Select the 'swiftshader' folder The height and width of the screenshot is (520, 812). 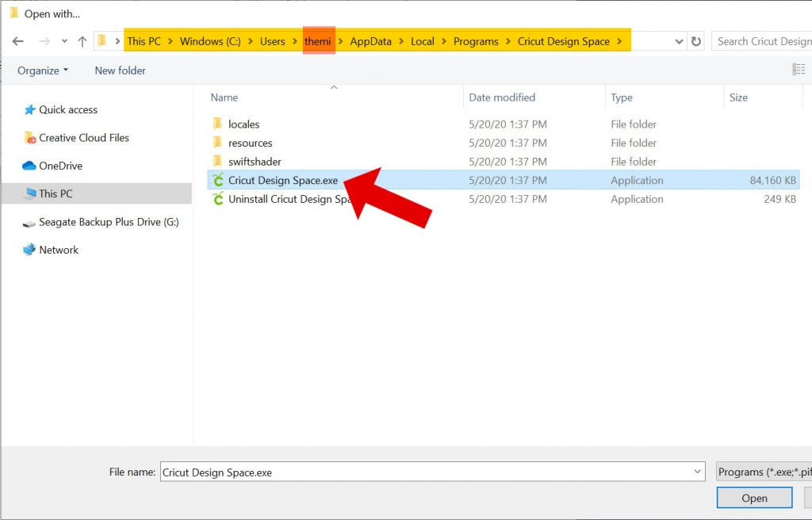(255, 162)
